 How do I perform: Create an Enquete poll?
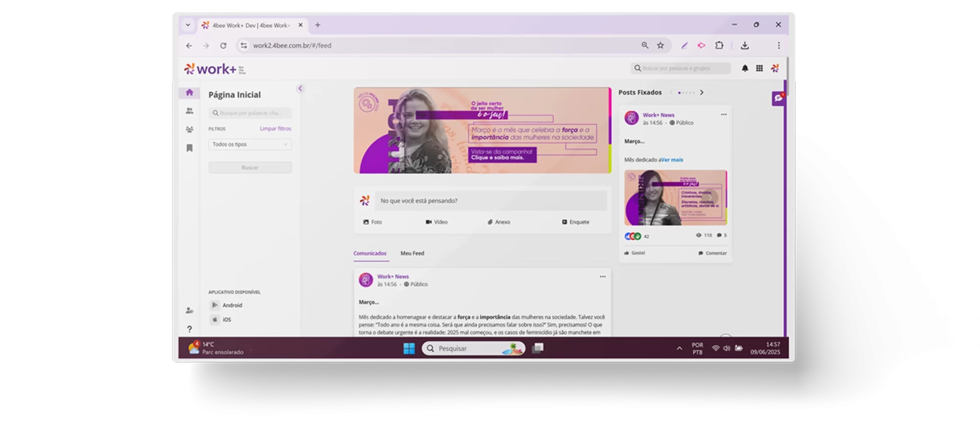[576, 222]
